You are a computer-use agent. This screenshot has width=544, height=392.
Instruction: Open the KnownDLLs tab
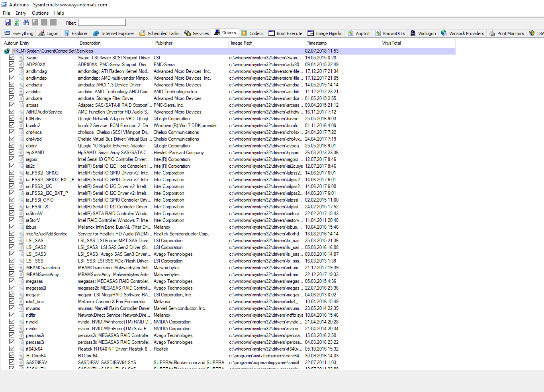pyautogui.click(x=389, y=33)
